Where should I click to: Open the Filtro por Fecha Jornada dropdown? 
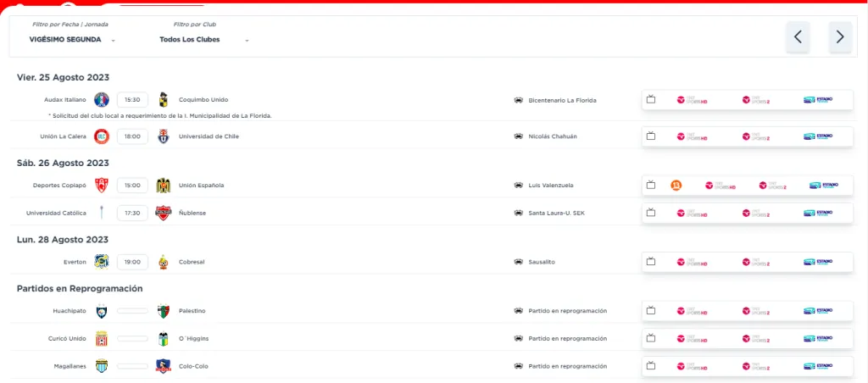[x=71, y=39]
